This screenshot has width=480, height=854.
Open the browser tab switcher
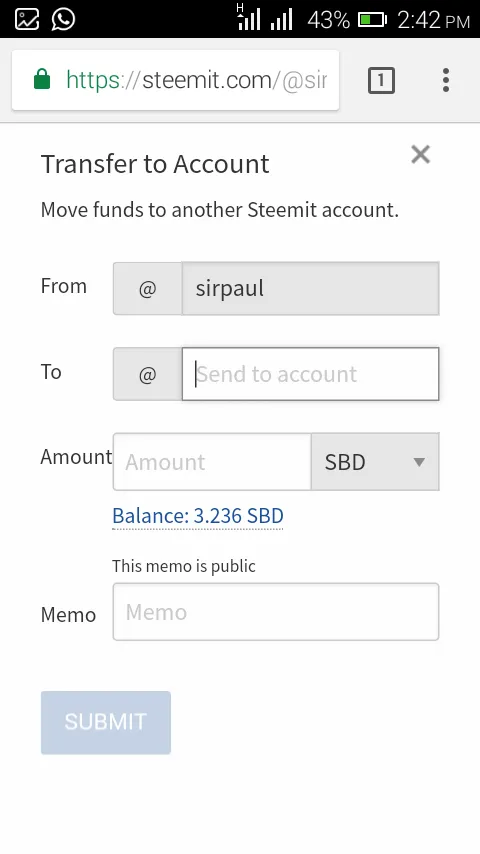click(381, 81)
